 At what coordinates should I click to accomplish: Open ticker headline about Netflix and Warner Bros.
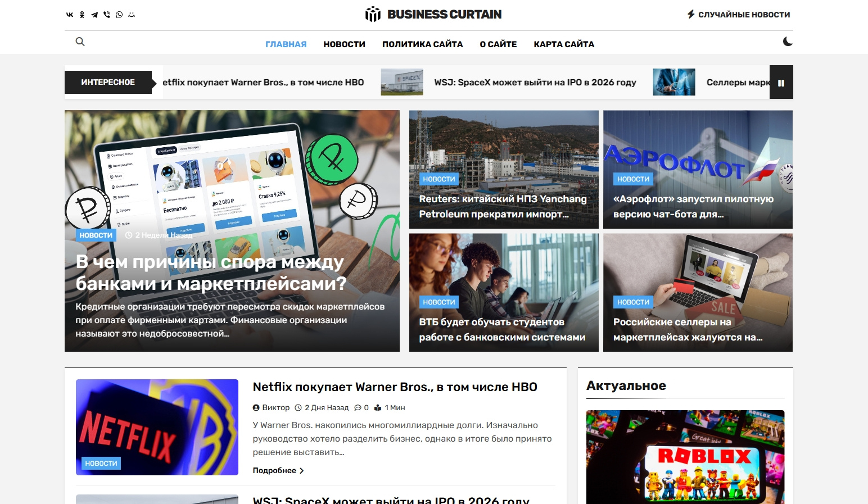(x=263, y=83)
